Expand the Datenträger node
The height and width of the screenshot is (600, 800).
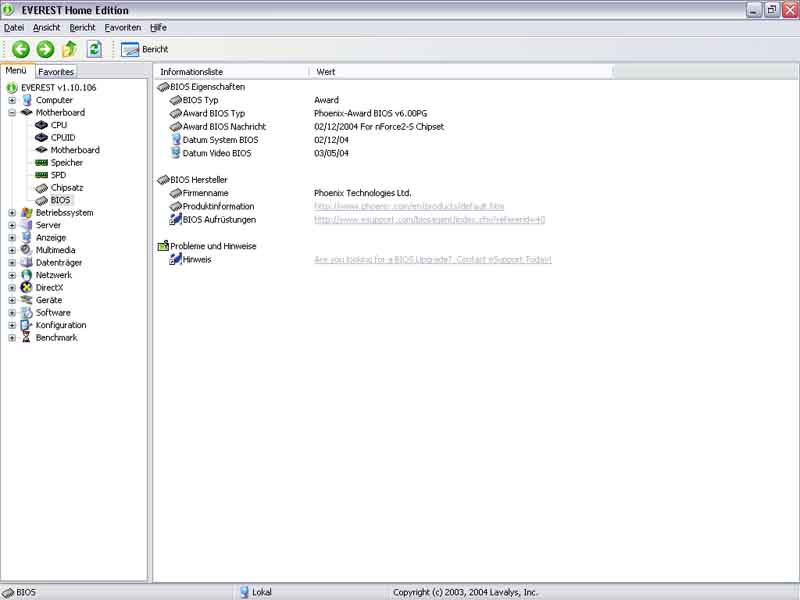(12, 263)
